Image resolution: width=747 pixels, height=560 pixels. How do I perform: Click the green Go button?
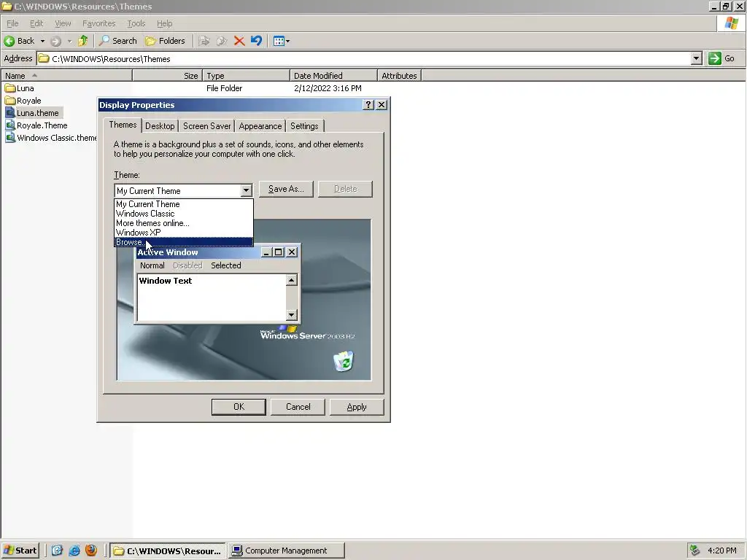(721, 58)
